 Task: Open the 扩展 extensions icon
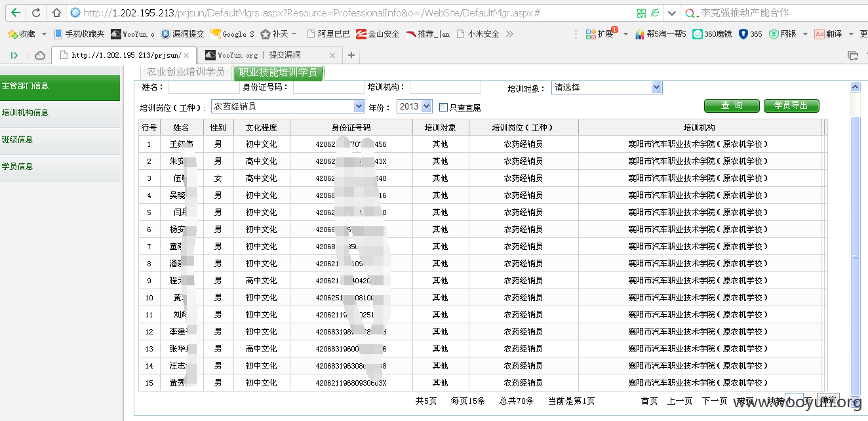point(601,33)
